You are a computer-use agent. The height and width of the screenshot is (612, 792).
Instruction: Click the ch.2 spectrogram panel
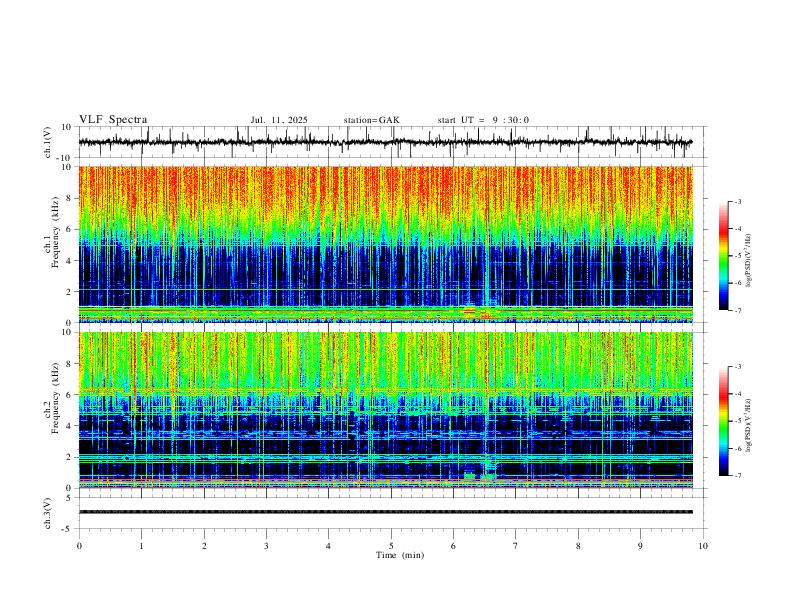385,410
